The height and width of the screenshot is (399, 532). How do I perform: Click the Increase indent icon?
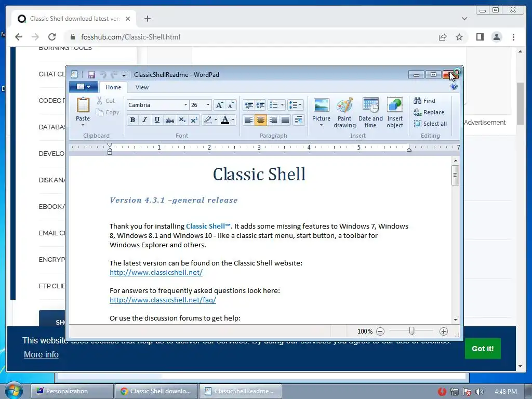click(261, 105)
